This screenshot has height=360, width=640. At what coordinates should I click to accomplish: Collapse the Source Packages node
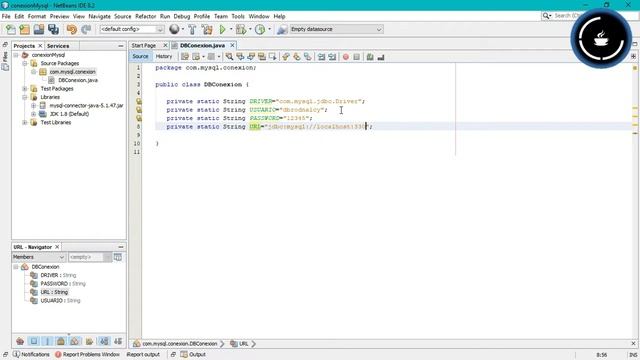click(x=24, y=63)
